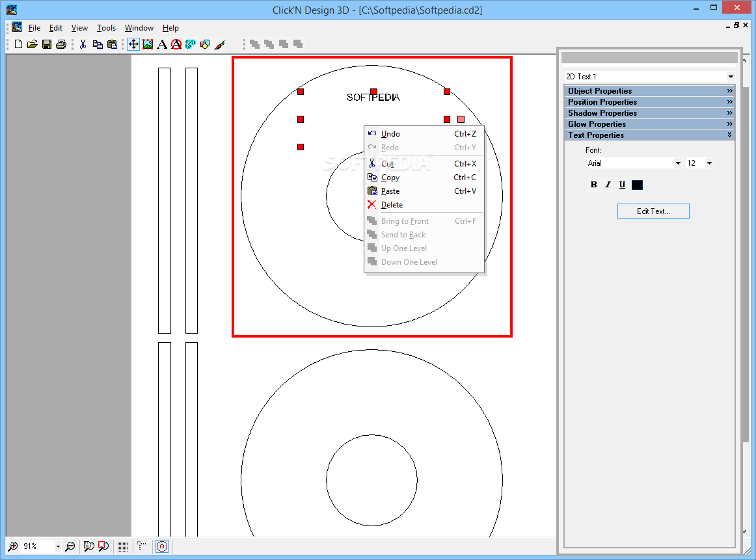The width and height of the screenshot is (756, 560).
Task: Click the application icon in menu bar
Action: click(x=17, y=27)
